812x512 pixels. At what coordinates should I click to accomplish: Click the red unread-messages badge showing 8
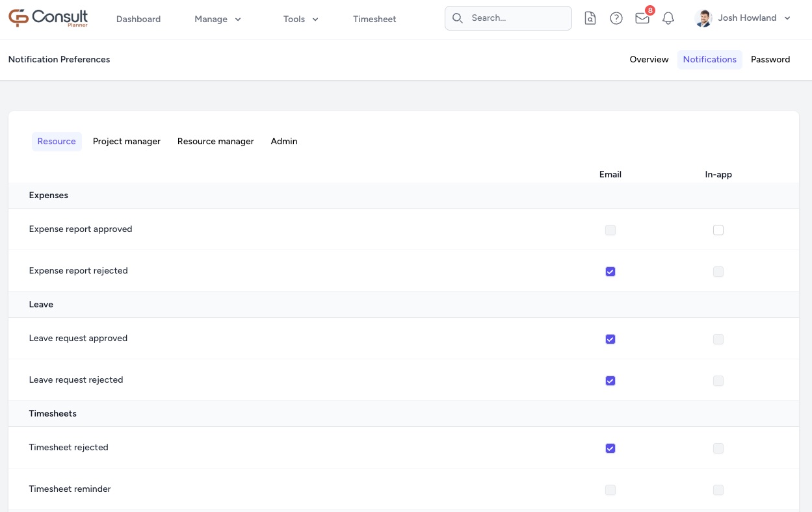(x=650, y=10)
